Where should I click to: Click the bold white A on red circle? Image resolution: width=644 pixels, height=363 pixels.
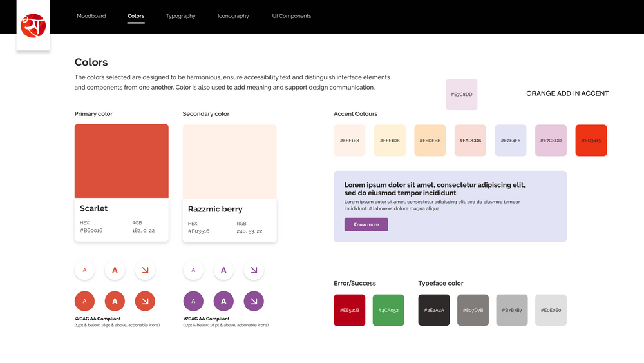[115, 300]
